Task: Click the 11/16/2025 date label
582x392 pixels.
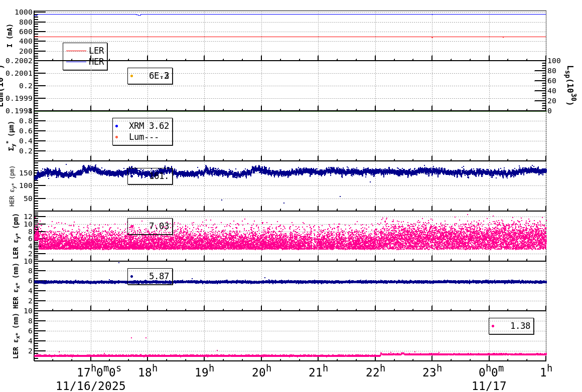Action: 91,385
